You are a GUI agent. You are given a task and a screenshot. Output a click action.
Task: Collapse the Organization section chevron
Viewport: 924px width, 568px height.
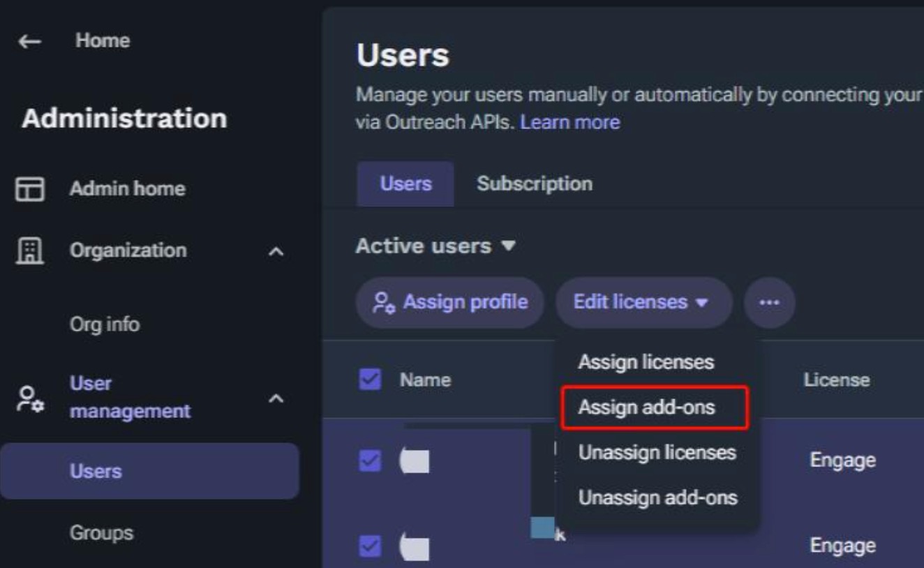tap(276, 252)
